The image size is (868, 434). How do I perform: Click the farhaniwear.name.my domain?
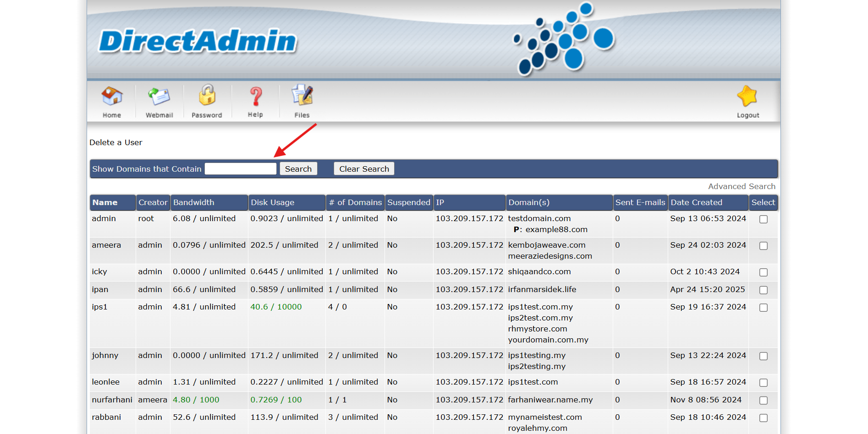tap(550, 400)
